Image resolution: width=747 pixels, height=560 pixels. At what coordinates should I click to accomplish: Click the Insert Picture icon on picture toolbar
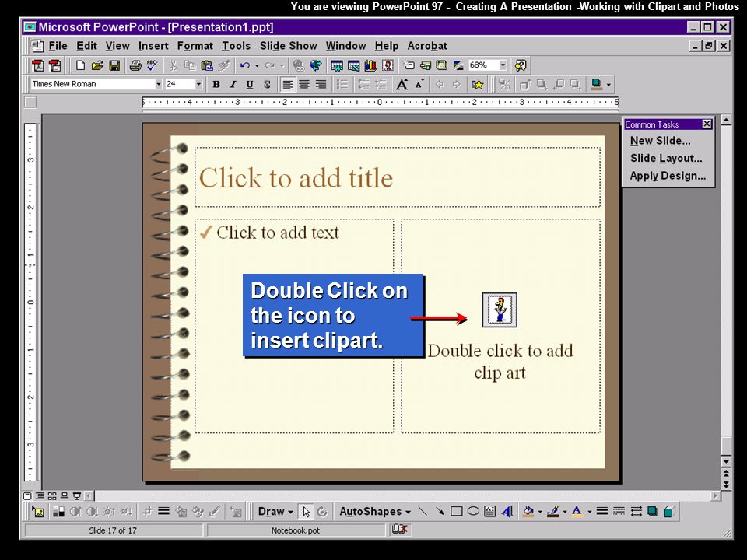38,512
